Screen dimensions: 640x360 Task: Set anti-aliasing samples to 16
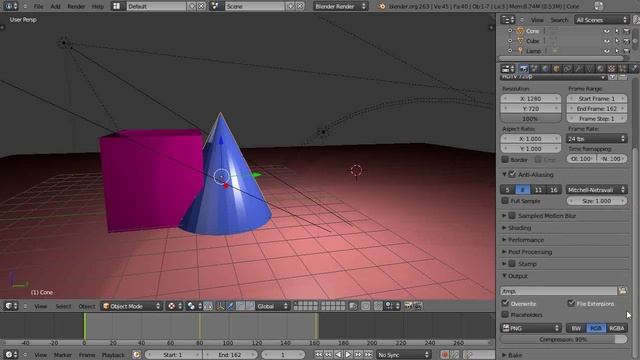[554, 190]
